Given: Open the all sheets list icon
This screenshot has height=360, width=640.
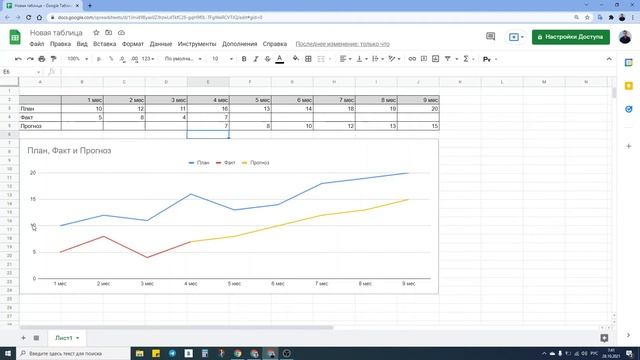Looking at the screenshot, I should click(36, 338).
